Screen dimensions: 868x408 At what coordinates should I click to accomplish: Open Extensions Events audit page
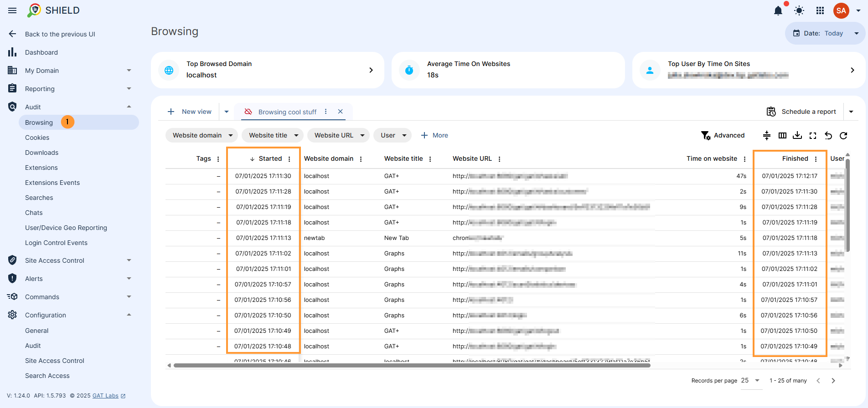tap(52, 183)
